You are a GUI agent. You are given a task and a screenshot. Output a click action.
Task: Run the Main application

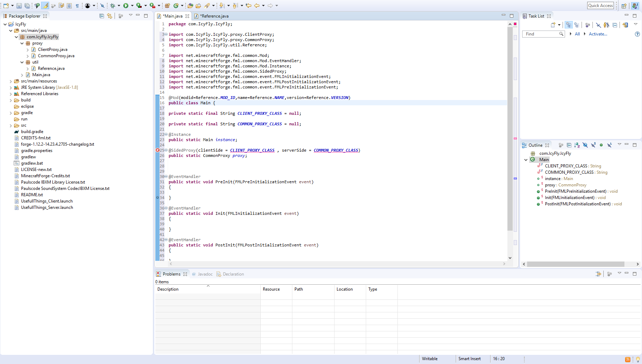pos(126,6)
